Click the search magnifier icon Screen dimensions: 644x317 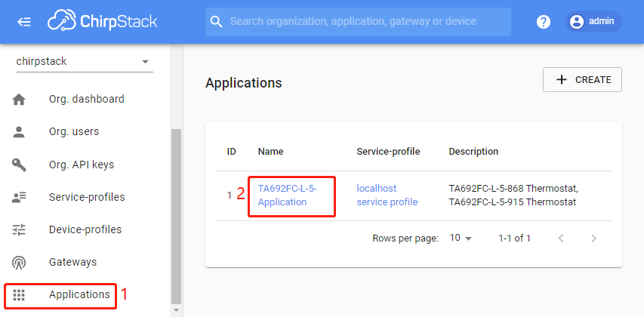217,21
